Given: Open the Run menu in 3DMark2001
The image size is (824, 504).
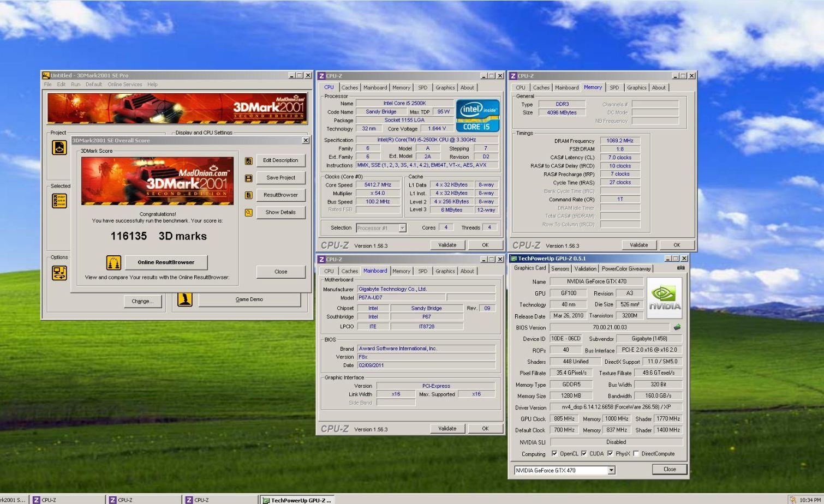Looking at the screenshot, I should [x=75, y=85].
